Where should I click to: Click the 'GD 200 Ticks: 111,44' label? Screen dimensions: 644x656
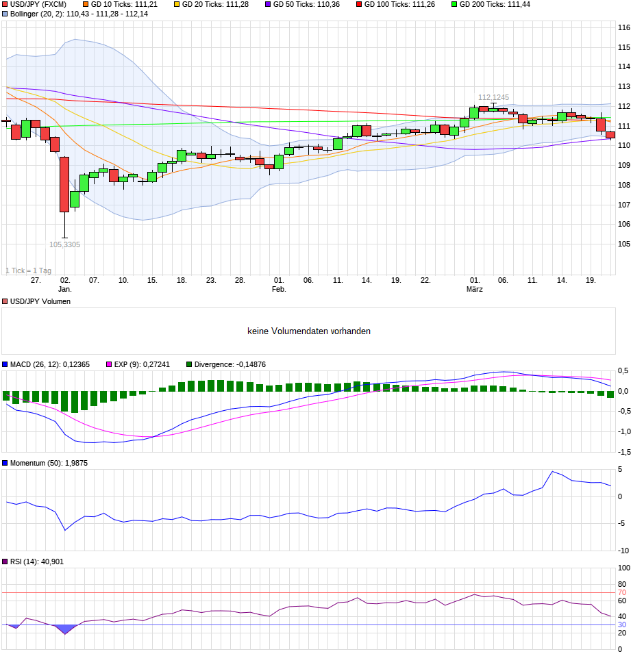click(x=495, y=5)
